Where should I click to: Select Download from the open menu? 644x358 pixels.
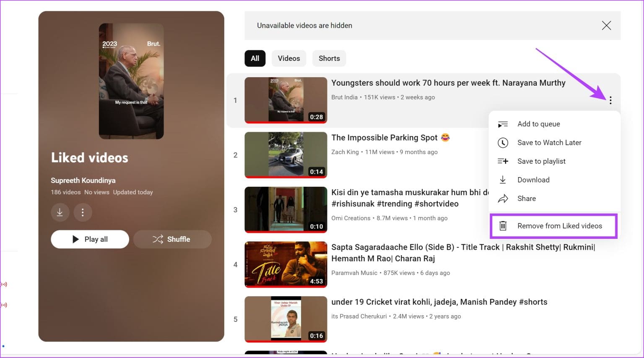[x=533, y=180]
